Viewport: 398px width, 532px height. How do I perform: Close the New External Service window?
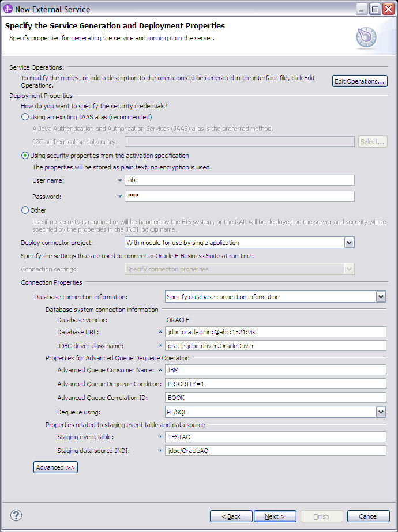(388, 9)
